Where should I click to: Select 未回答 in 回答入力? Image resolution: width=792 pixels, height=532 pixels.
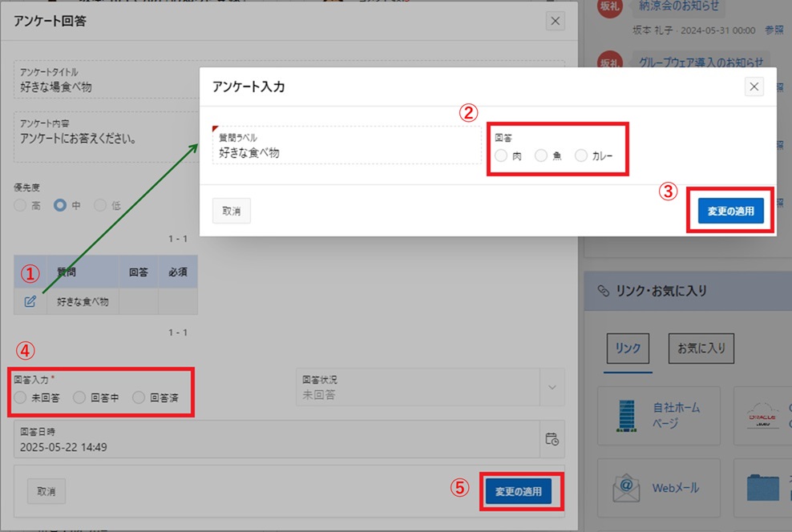pyautogui.click(x=20, y=397)
